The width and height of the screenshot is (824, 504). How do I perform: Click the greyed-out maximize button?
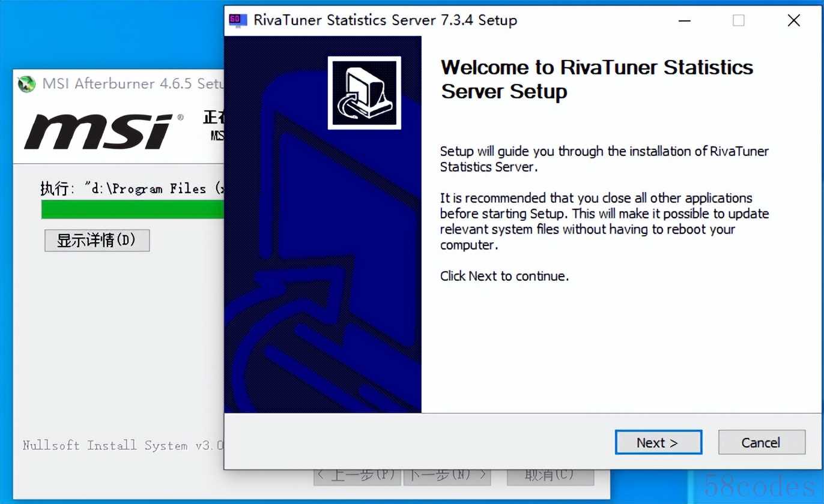tap(739, 20)
